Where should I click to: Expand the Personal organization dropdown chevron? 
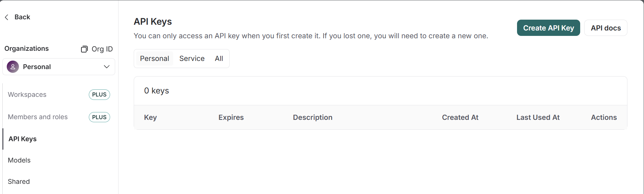coord(107,67)
